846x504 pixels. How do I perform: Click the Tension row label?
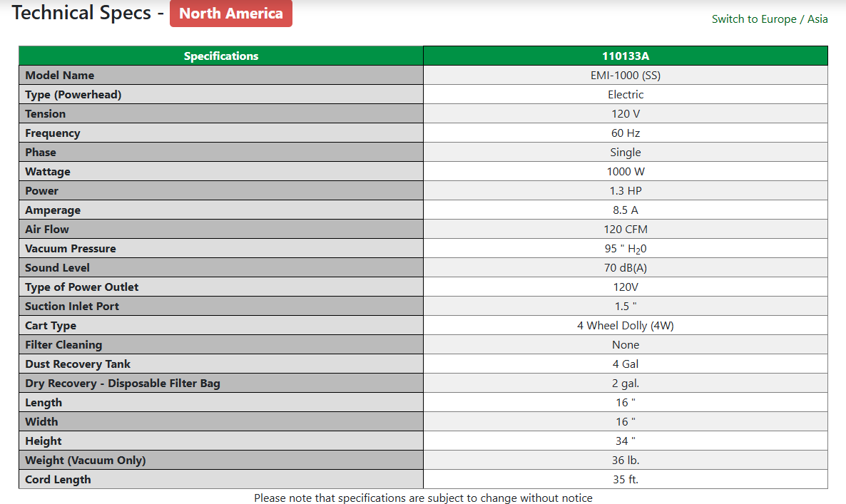point(46,114)
